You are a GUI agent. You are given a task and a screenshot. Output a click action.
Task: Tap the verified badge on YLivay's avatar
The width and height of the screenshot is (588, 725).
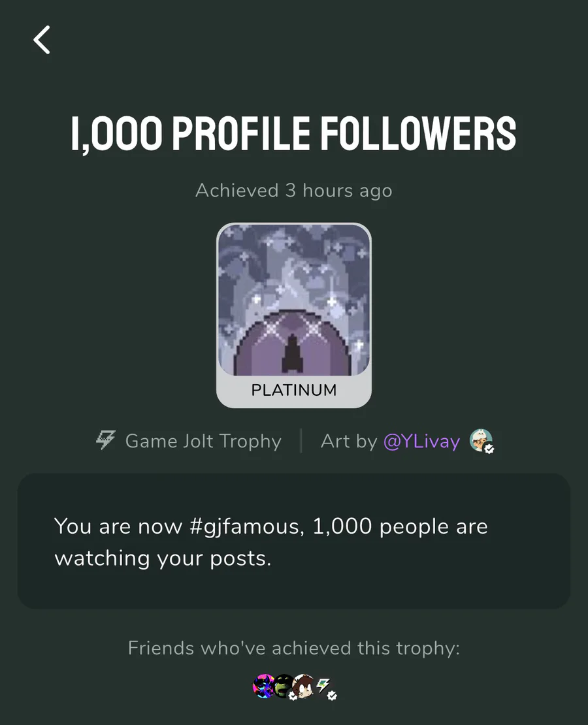(x=489, y=449)
